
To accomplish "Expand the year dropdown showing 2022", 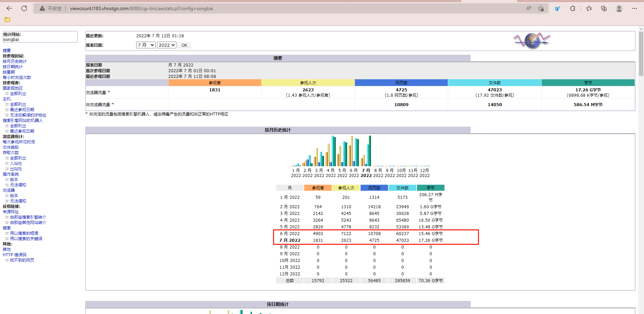I will [x=166, y=45].
